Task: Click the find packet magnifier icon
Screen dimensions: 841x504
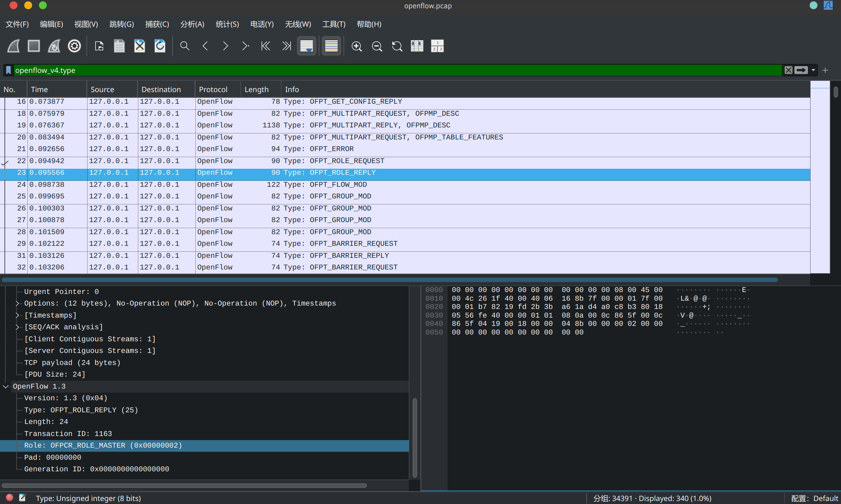Action: click(x=185, y=46)
